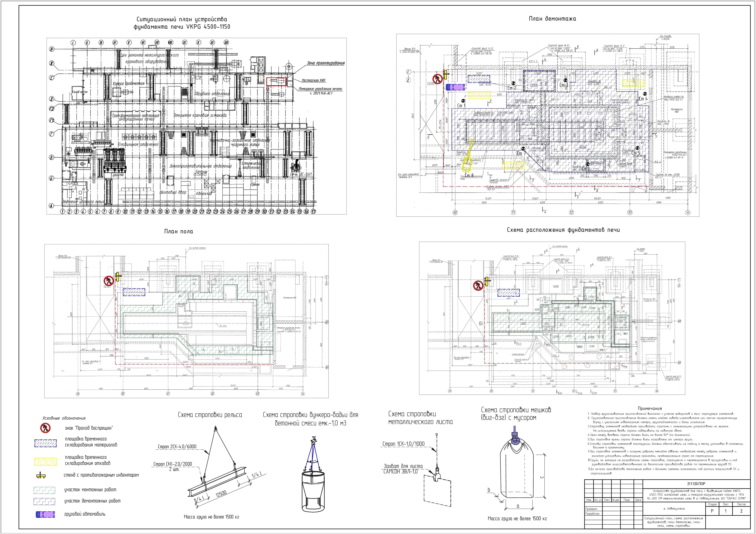Click the label 'Строп СКК-2,0/2000'
Image resolution: width=756 pixels, height=534 pixels.
coord(173,464)
